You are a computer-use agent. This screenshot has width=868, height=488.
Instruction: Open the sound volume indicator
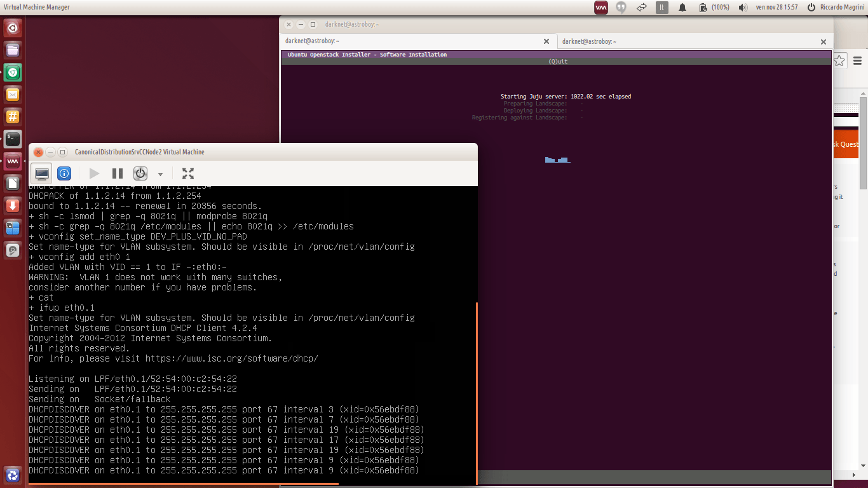coord(743,8)
